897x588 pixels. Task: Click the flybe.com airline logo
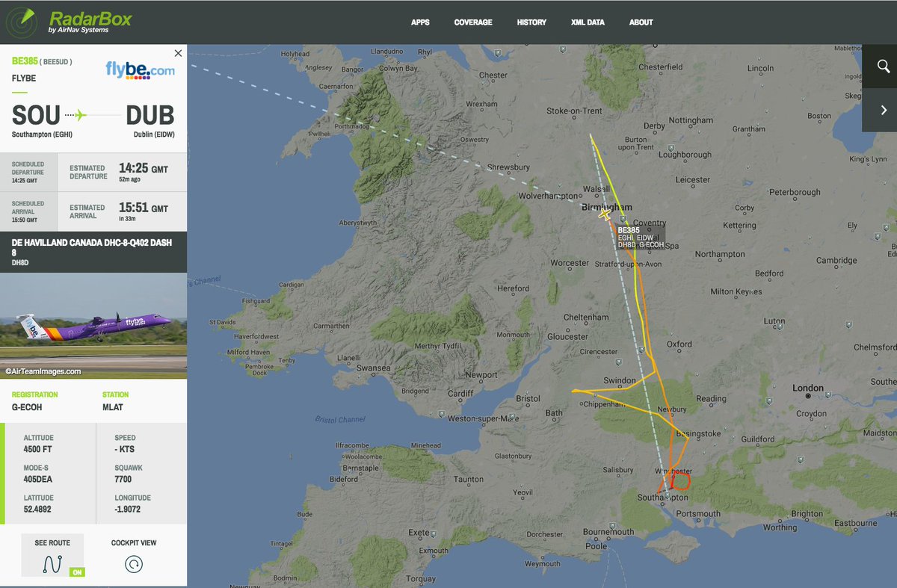click(140, 69)
